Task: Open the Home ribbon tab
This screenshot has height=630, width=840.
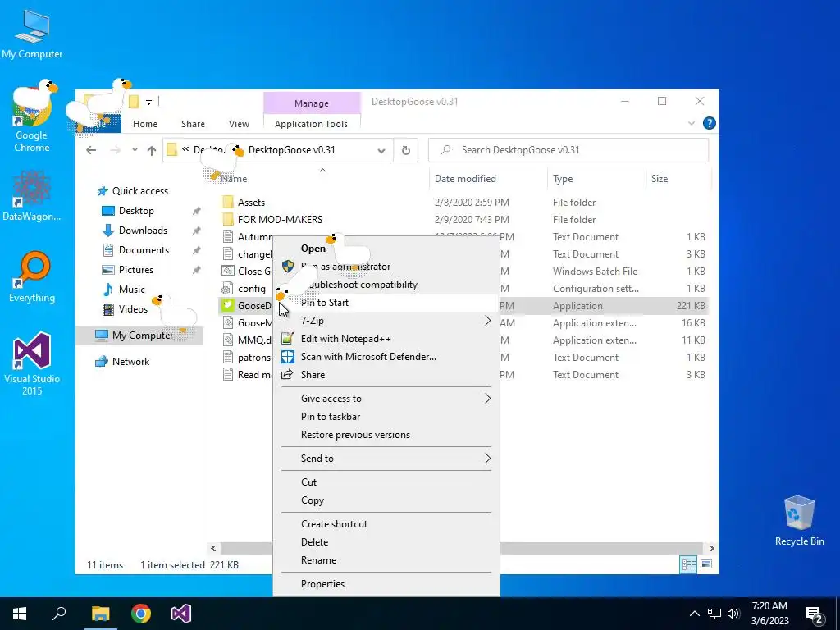Action: (x=145, y=124)
